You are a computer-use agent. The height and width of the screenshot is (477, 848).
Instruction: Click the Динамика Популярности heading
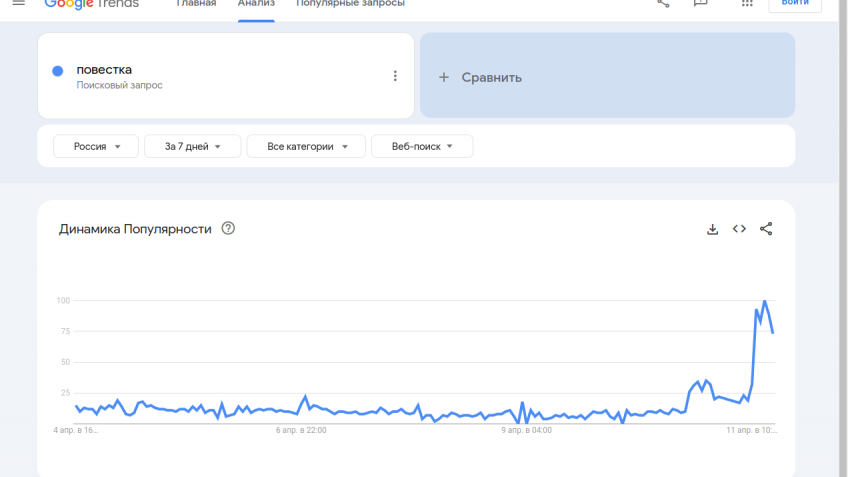coord(135,229)
